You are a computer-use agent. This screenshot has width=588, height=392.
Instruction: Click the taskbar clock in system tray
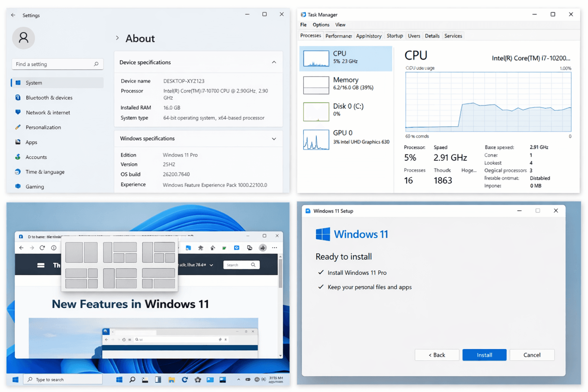click(276, 379)
